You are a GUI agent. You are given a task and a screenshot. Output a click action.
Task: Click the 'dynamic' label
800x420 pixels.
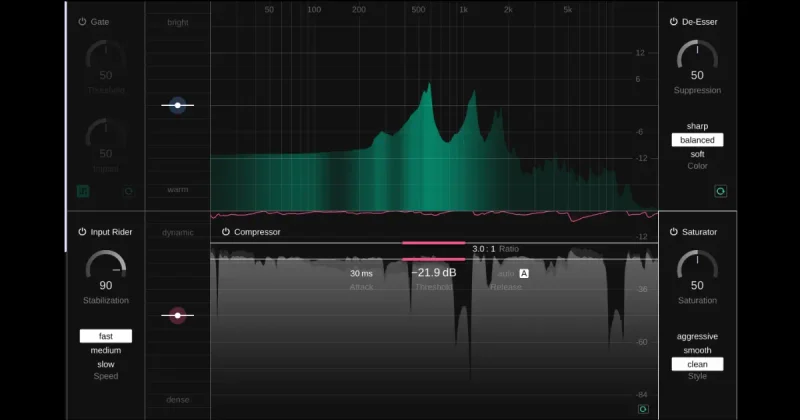coord(178,233)
